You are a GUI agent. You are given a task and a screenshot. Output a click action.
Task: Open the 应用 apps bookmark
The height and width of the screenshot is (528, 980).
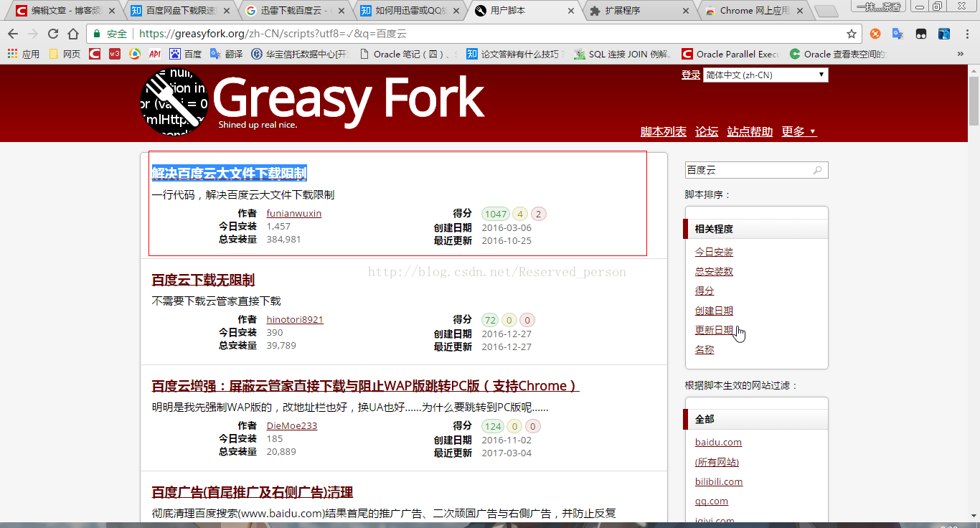pyautogui.click(x=23, y=54)
